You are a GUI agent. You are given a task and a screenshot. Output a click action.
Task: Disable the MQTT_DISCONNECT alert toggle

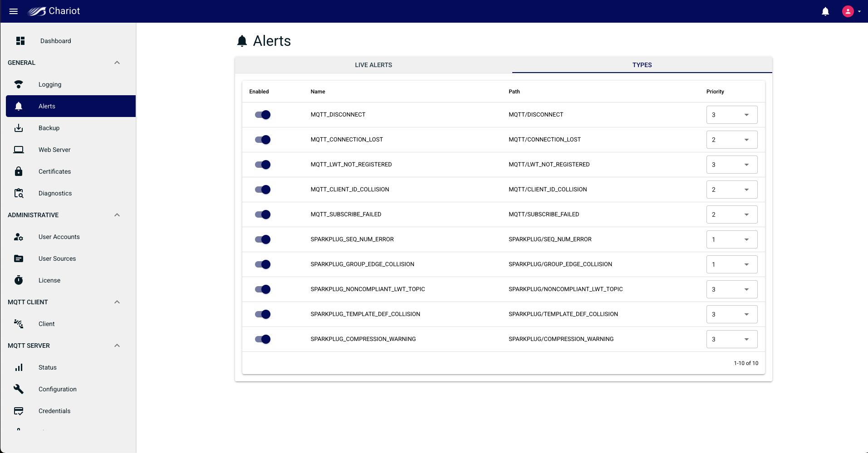[263, 115]
